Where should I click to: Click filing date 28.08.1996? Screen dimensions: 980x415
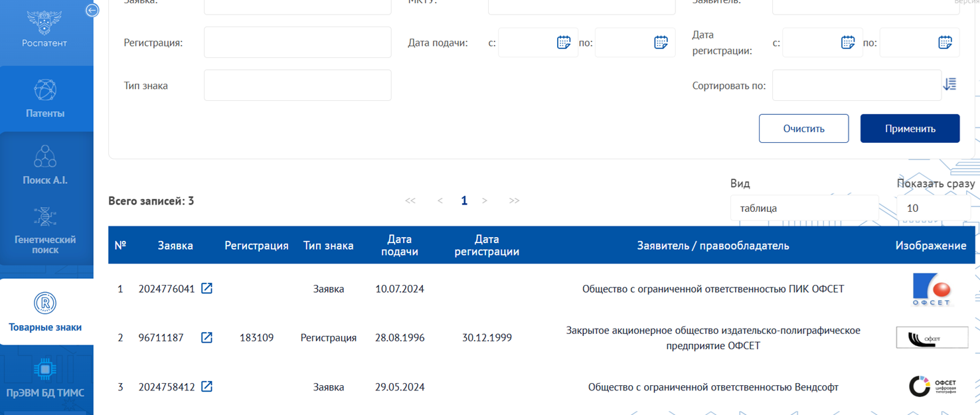(400, 338)
